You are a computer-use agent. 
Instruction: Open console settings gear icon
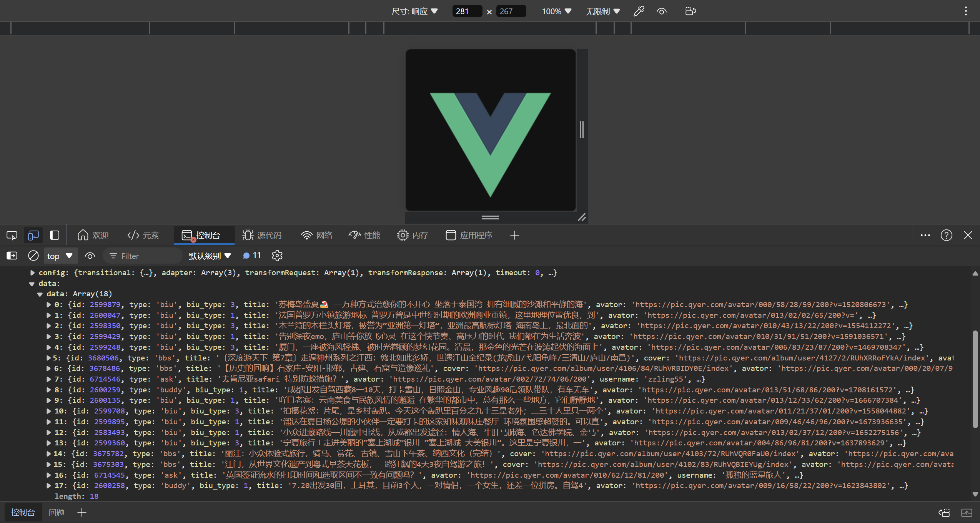[x=277, y=256]
